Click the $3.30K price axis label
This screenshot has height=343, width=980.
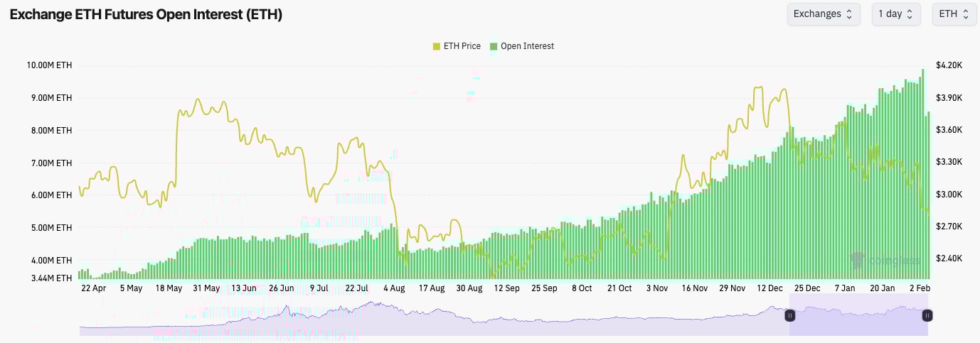[949, 163]
